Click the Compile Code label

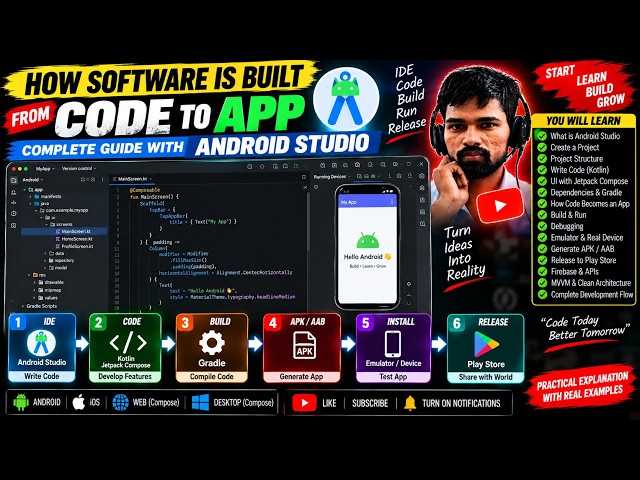click(x=211, y=376)
